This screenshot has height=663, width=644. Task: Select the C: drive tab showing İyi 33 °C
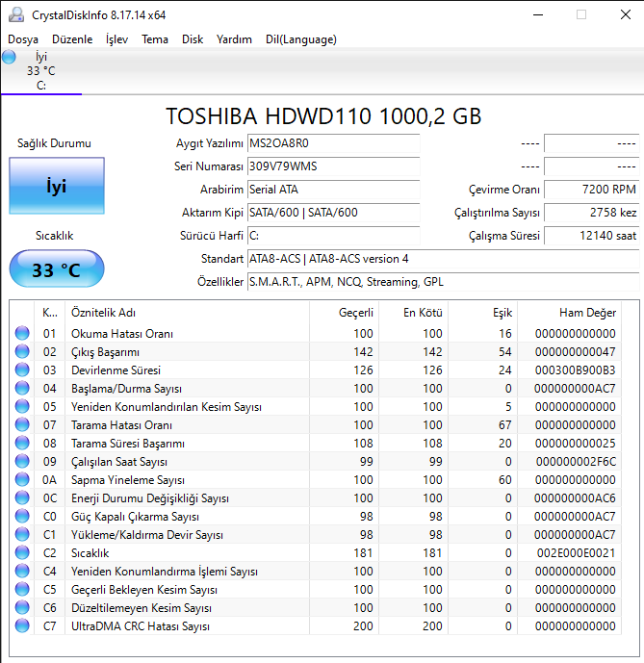point(41,70)
